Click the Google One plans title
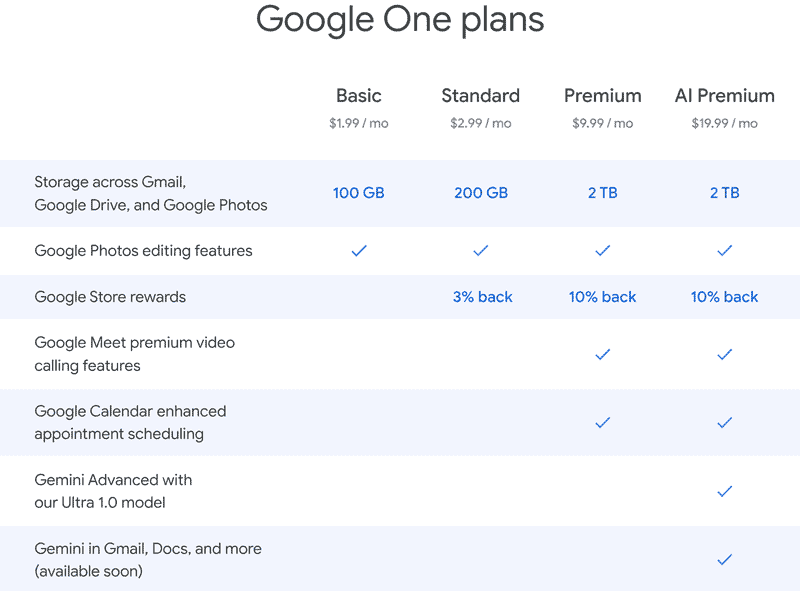The image size is (800, 591). (400, 20)
